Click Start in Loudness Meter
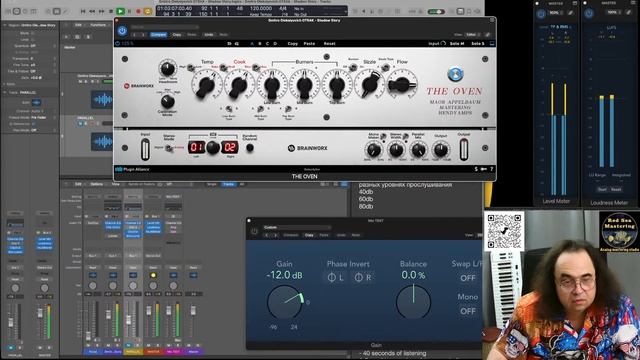 coord(602,189)
